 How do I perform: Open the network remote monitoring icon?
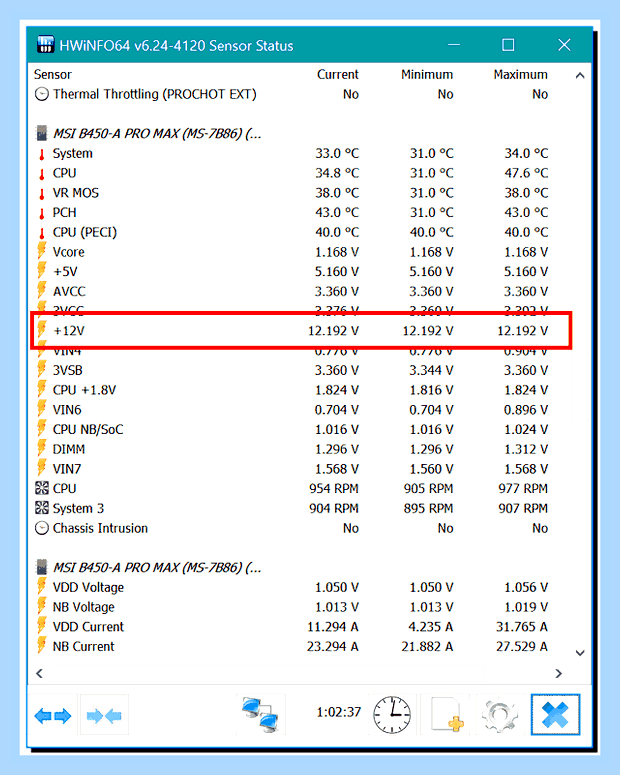(260, 715)
